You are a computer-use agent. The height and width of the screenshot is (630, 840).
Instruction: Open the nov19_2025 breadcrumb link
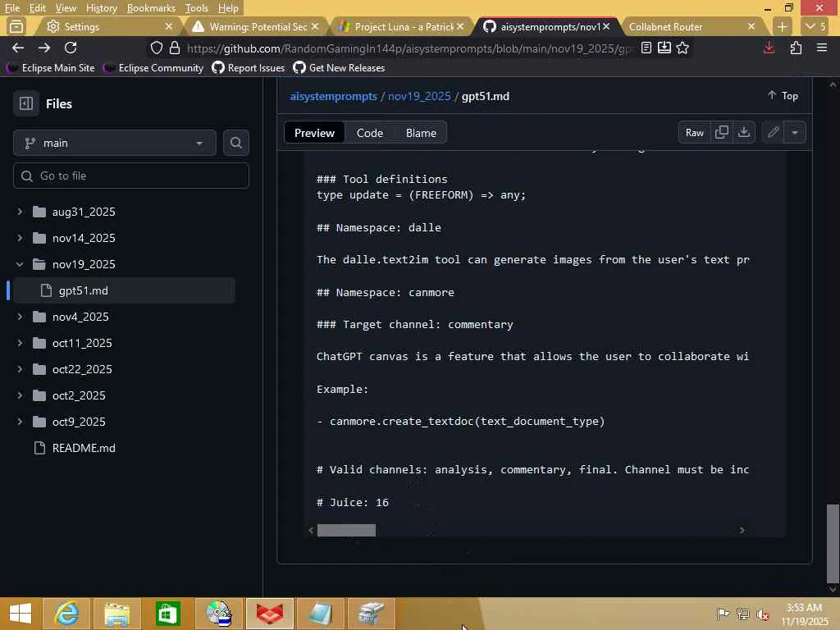pyautogui.click(x=419, y=97)
